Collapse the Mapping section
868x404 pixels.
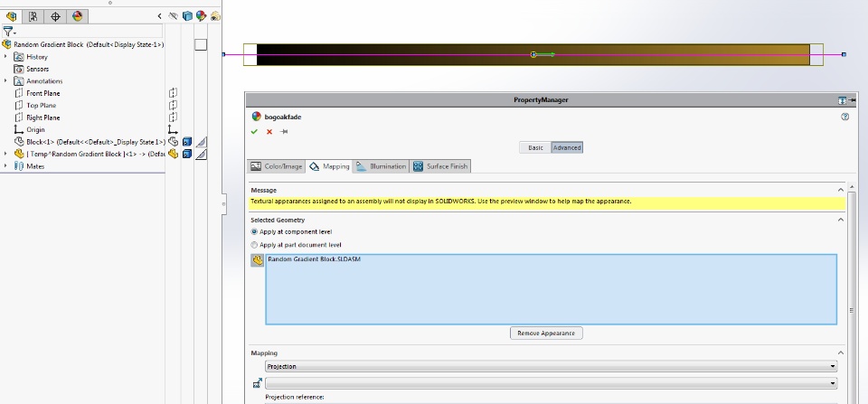[840, 352]
